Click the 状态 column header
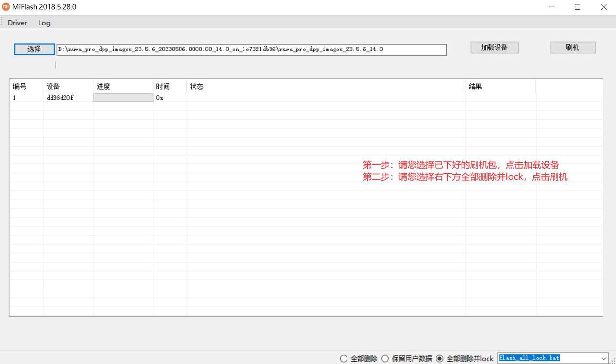This screenshot has width=616, height=364. [196, 87]
